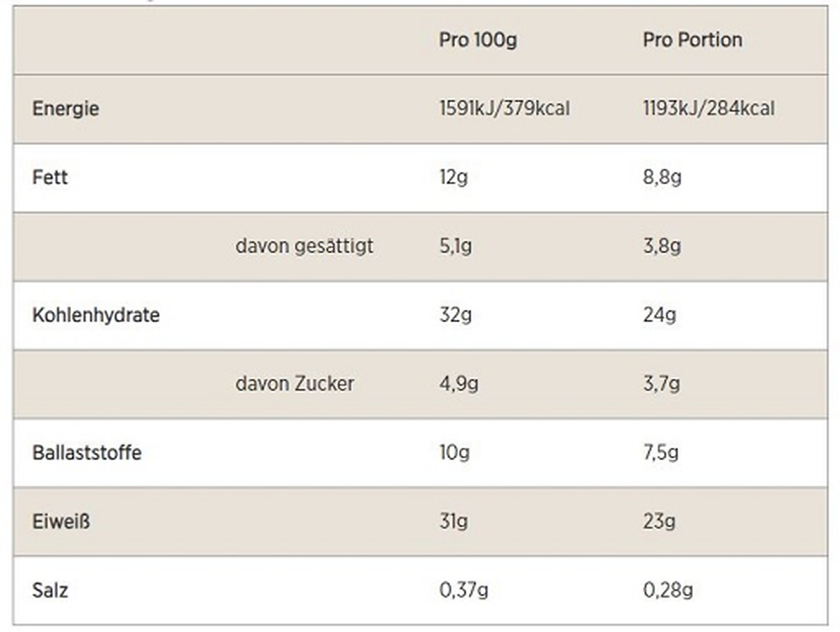
Task: Click the Pro 100g column header
Action: point(478,40)
